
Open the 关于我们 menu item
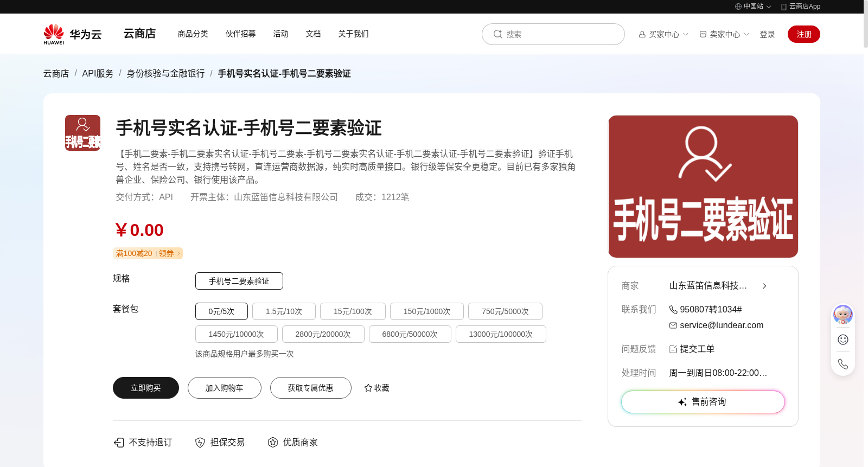354,34
